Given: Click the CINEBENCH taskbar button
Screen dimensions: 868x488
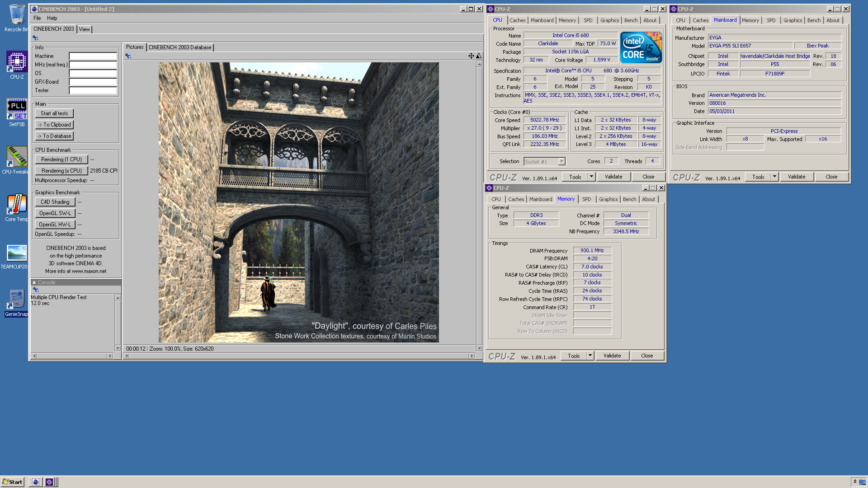Looking at the screenshot, I should point(35,482).
